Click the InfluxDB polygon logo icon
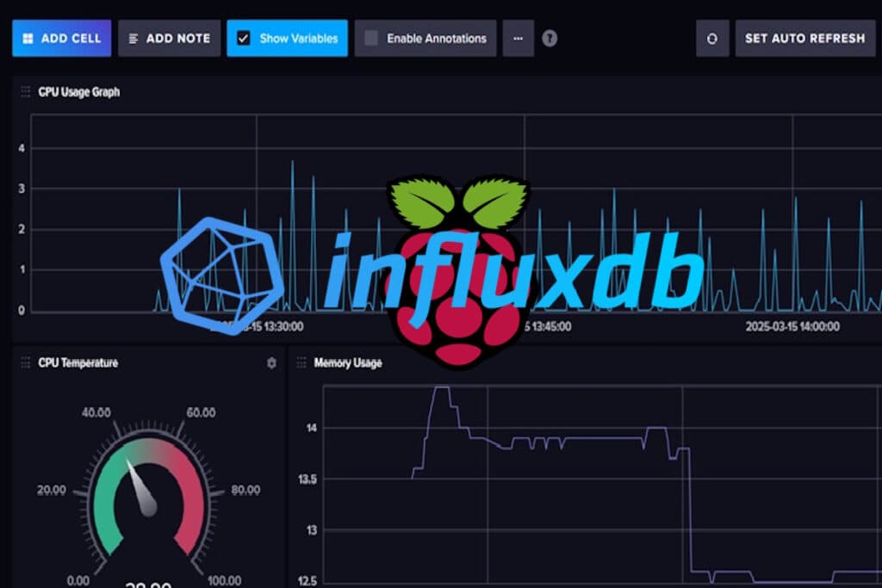The image size is (882, 588). point(222,263)
